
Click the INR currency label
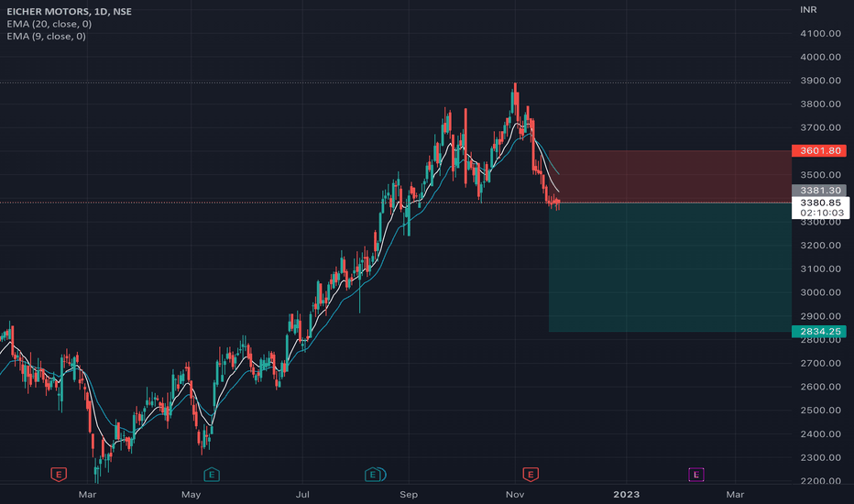[808, 10]
